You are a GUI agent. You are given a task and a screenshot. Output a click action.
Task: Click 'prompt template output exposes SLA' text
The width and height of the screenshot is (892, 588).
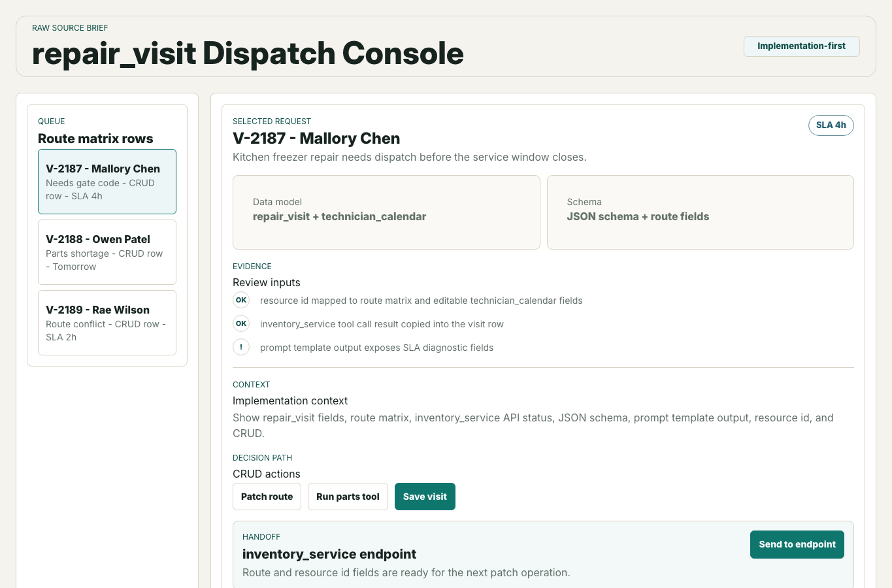point(376,348)
